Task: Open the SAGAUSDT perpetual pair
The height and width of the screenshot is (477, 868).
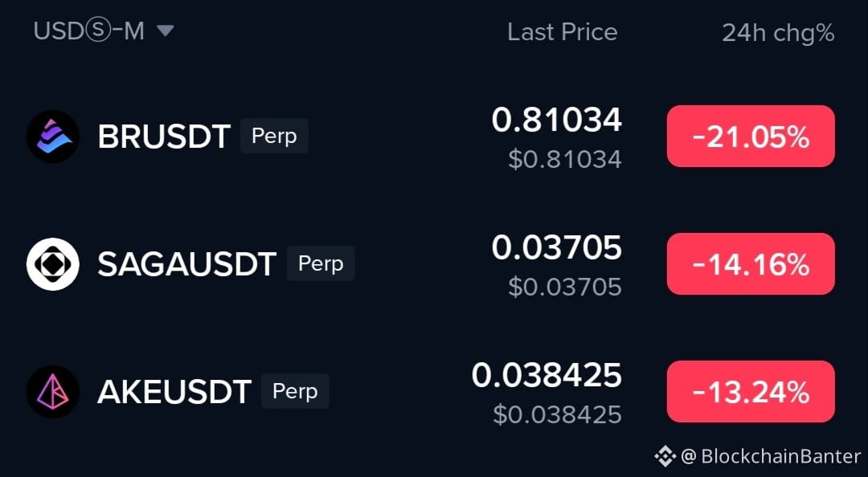Action: 187,264
